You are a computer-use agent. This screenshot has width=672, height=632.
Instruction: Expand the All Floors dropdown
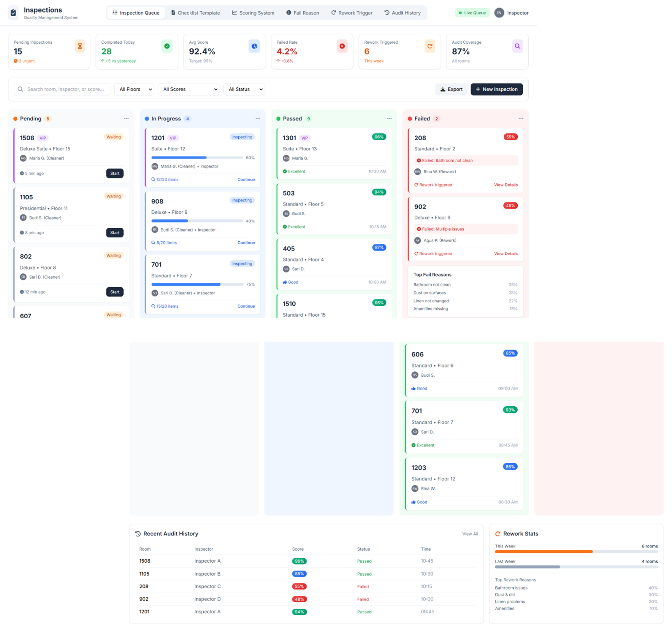(134, 89)
